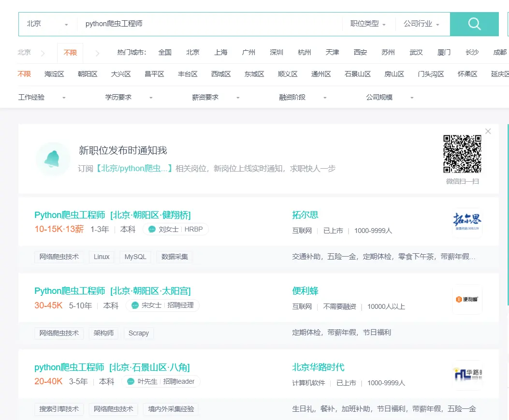Open python爬虫工程师 job at 石景山区 八角
Image resolution: width=509 pixels, height=420 pixels.
[x=112, y=367]
